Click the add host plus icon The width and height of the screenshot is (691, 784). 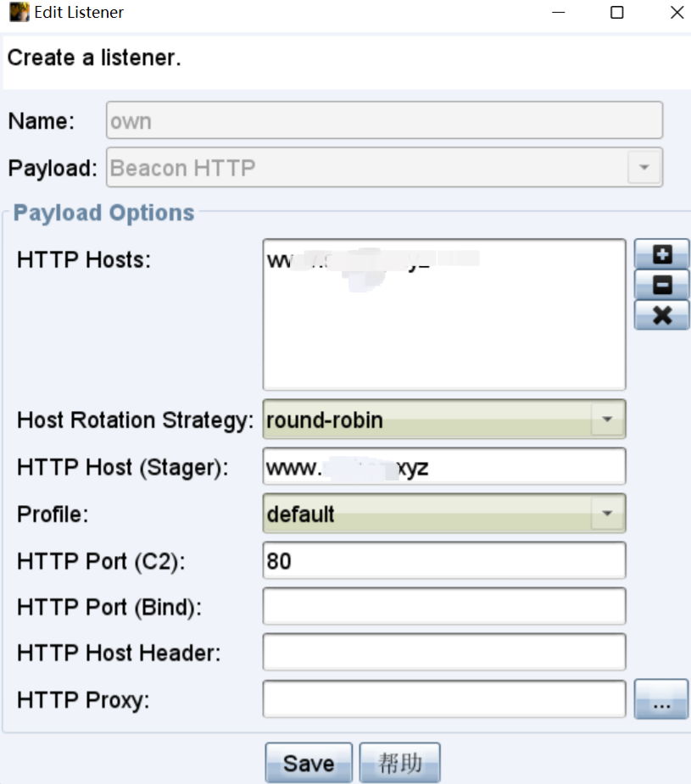tap(661, 254)
